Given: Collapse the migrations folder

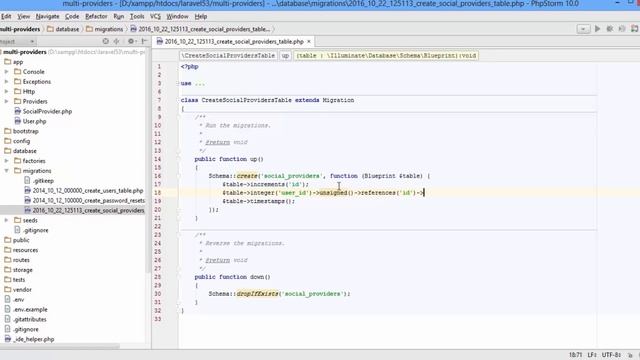Looking at the screenshot, I should click(x=7, y=171).
